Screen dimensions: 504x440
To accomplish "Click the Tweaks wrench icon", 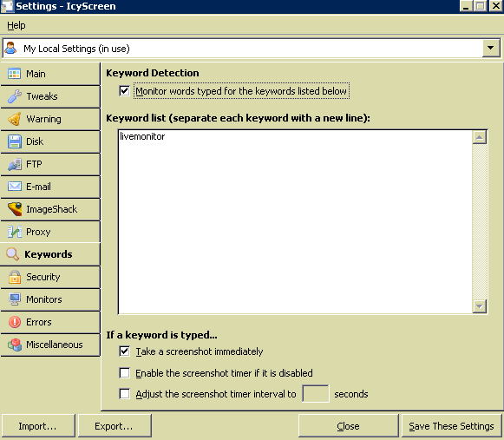I will (x=14, y=96).
